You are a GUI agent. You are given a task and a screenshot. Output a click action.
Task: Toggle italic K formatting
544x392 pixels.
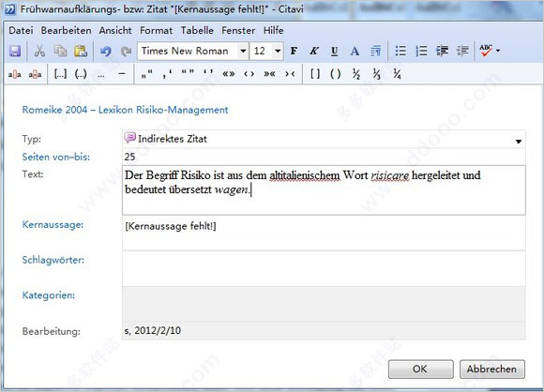click(x=314, y=51)
